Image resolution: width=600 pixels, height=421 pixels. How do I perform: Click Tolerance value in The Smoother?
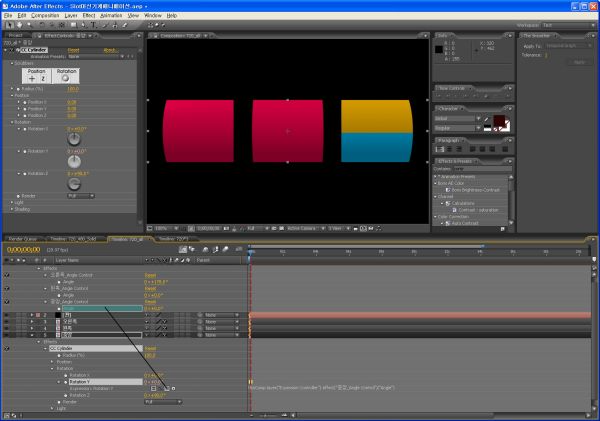tap(546, 55)
